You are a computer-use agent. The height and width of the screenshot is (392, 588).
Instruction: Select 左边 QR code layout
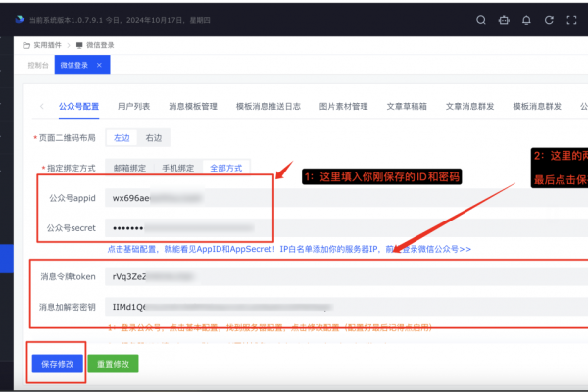[x=122, y=138]
